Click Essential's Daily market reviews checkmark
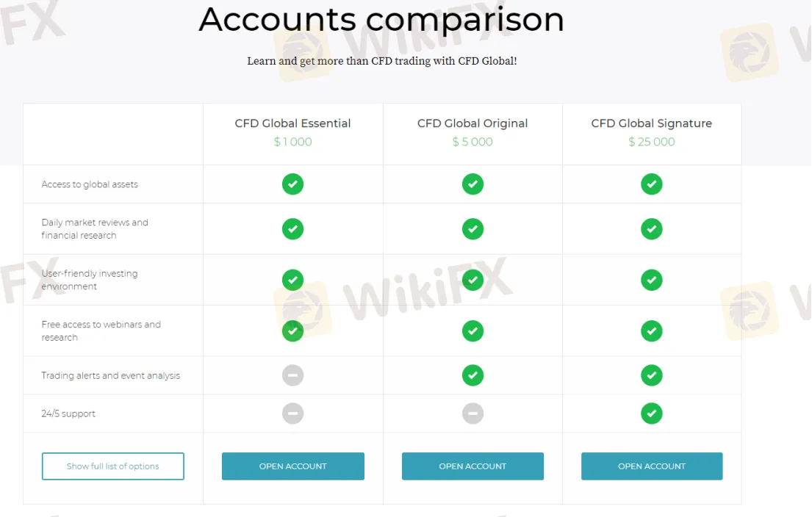The image size is (812, 517). [x=292, y=229]
